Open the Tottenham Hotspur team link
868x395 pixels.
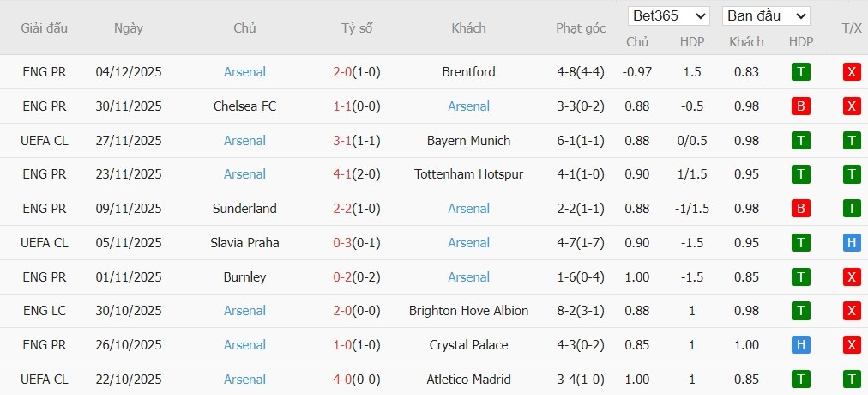coord(468,174)
